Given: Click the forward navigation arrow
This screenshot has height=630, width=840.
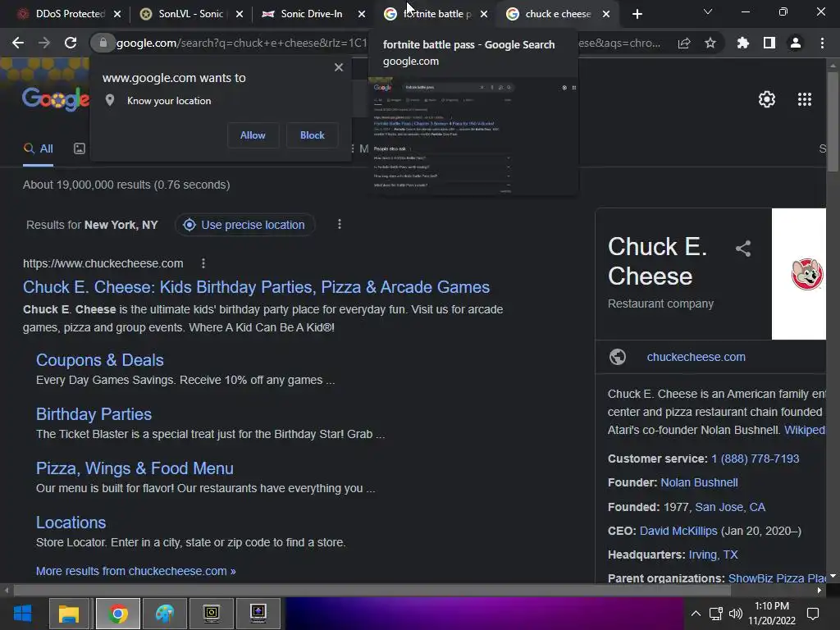Looking at the screenshot, I should [x=44, y=43].
